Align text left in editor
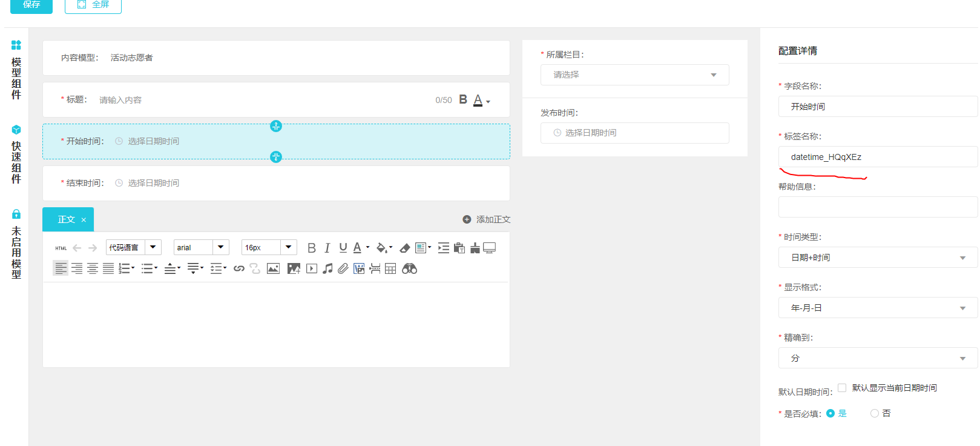980x446 pixels. pyautogui.click(x=61, y=268)
